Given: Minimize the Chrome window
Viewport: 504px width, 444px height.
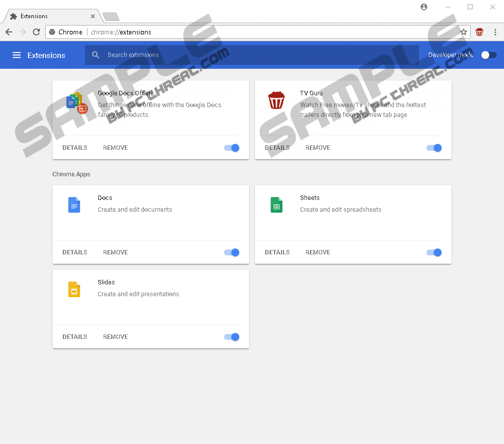Looking at the screenshot, I should tap(448, 7).
